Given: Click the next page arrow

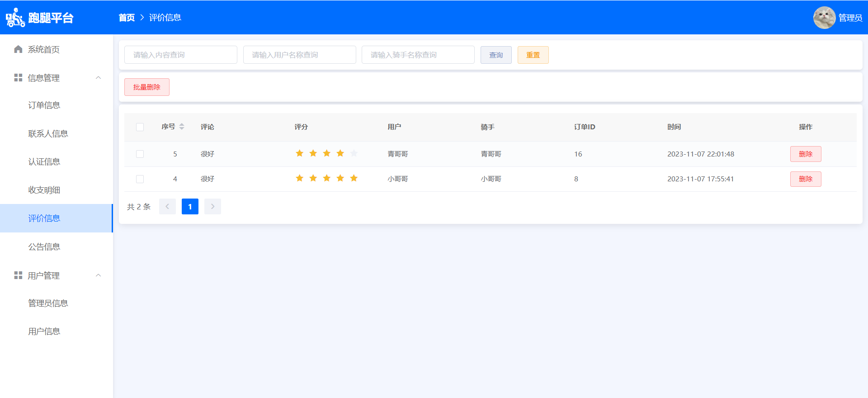Looking at the screenshot, I should tap(212, 206).
